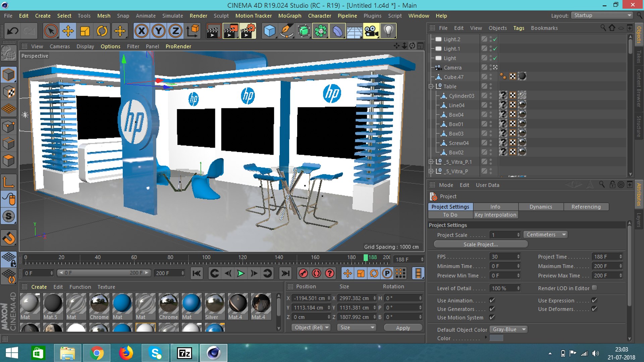Expand the _5_Vitra_P group

pyautogui.click(x=431, y=171)
